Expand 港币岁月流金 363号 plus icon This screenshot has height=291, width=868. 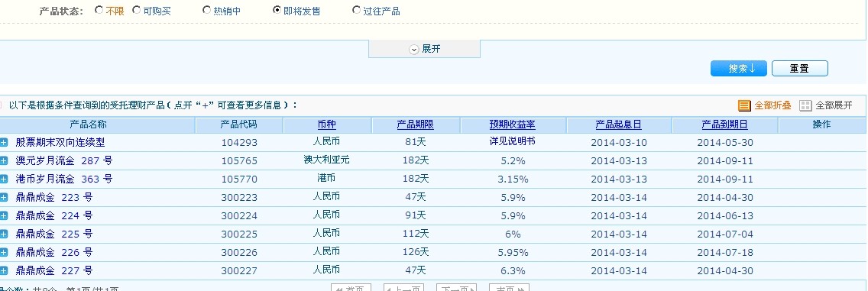4,179
